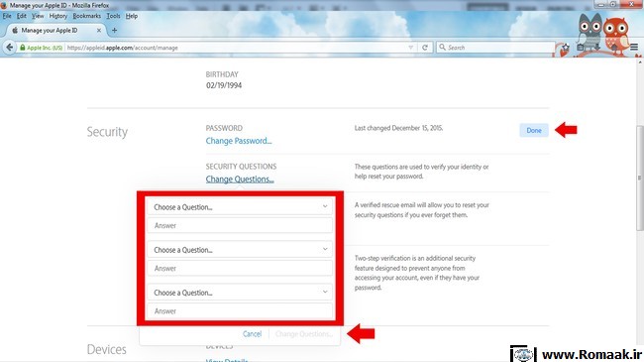Open the Firefox hamburger menu

point(634,48)
